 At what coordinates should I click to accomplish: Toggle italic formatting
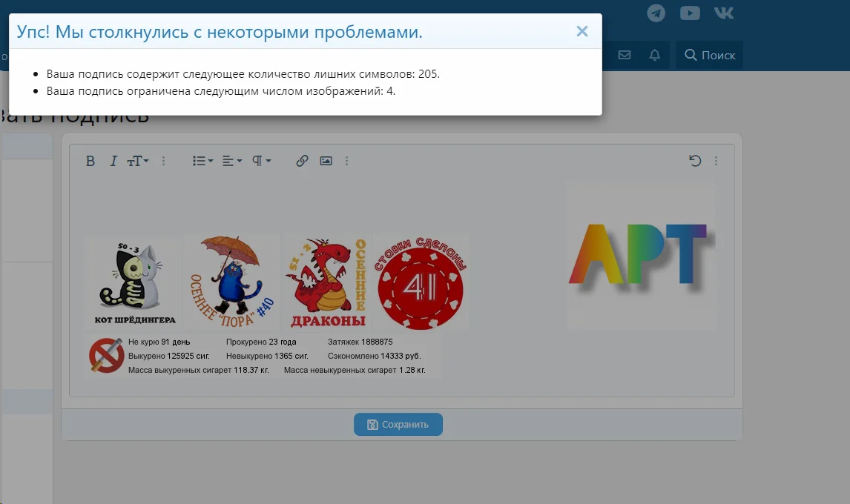tap(113, 160)
